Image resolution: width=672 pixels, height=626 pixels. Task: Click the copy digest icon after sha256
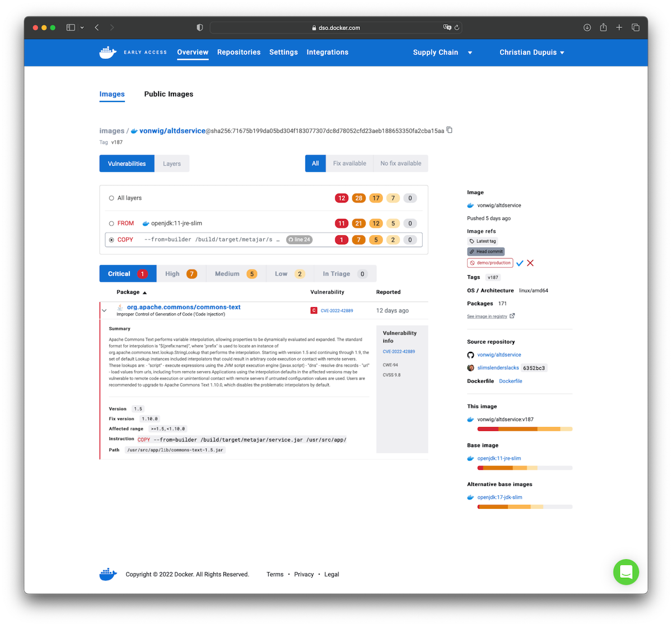click(450, 131)
